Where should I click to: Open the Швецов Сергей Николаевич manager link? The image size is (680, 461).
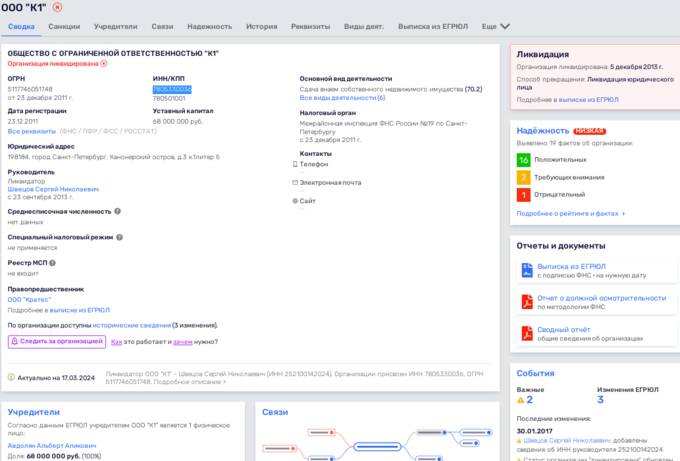(x=53, y=189)
